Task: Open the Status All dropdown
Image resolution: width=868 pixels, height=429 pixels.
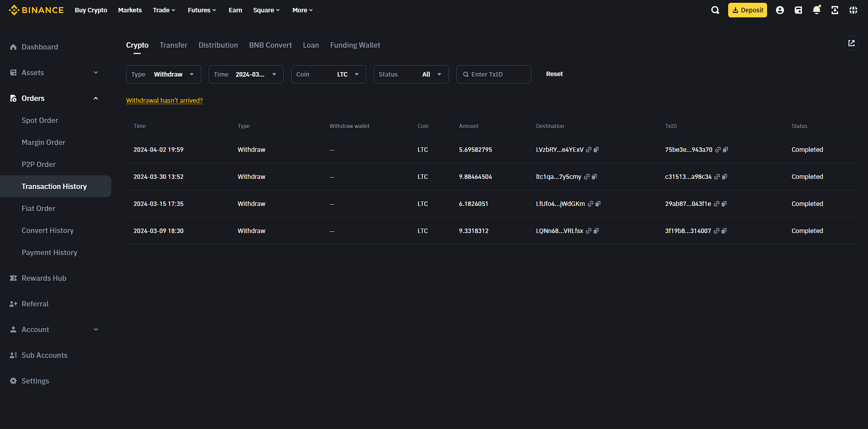Action: coord(411,74)
